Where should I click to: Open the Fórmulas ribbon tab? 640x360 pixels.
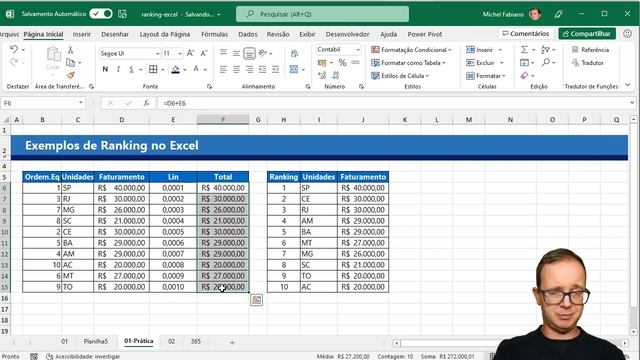(214, 34)
